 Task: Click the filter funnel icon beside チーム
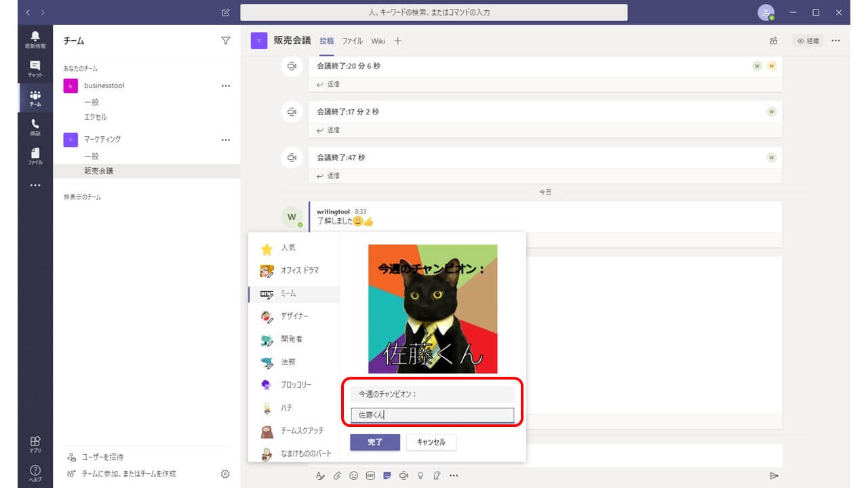[226, 41]
